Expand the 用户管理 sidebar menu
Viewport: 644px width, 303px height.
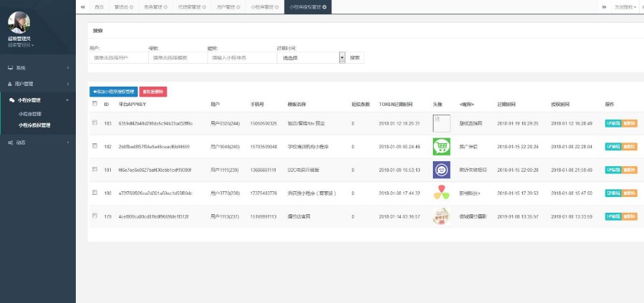[37, 84]
